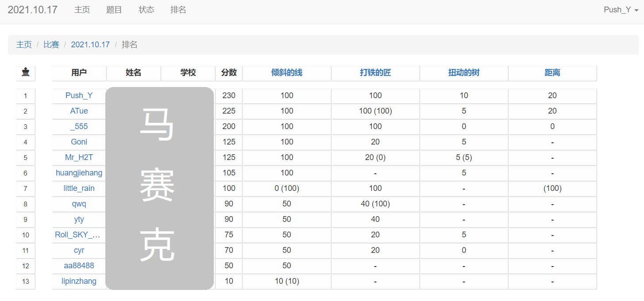Click 主页 in the breadcrumb trail
Viewport: 644px width, 301px height.
pos(24,45)
